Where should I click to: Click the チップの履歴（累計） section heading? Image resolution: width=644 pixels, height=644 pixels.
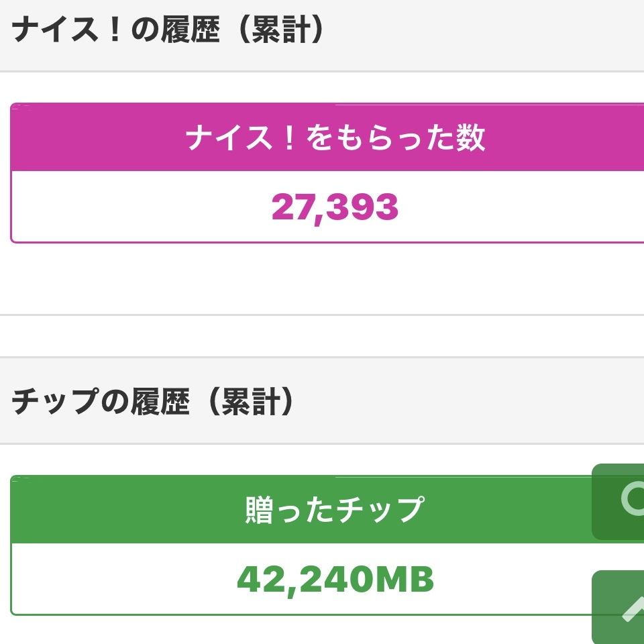coord(153,400)
